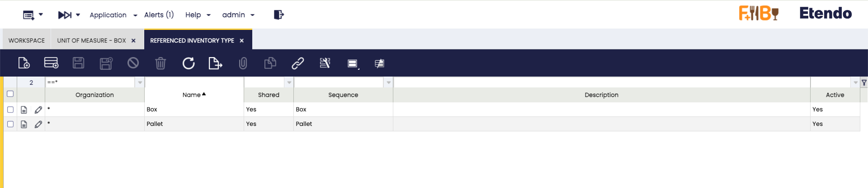Open Alerts (1) link

point(159,15)
